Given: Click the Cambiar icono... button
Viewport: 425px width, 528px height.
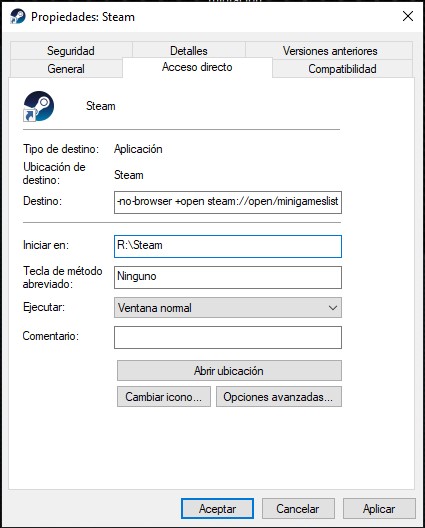Looking at the screenshot, I should click(x=164, y=397).
